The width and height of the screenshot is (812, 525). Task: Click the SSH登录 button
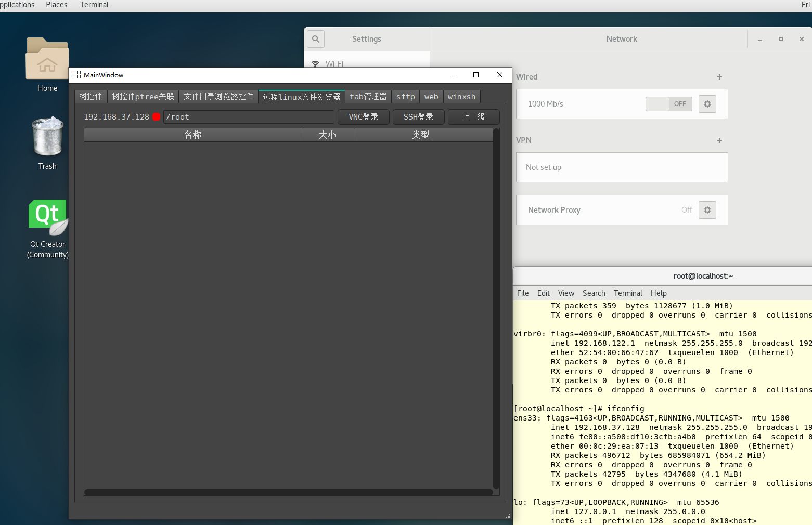tap(418, 117)
